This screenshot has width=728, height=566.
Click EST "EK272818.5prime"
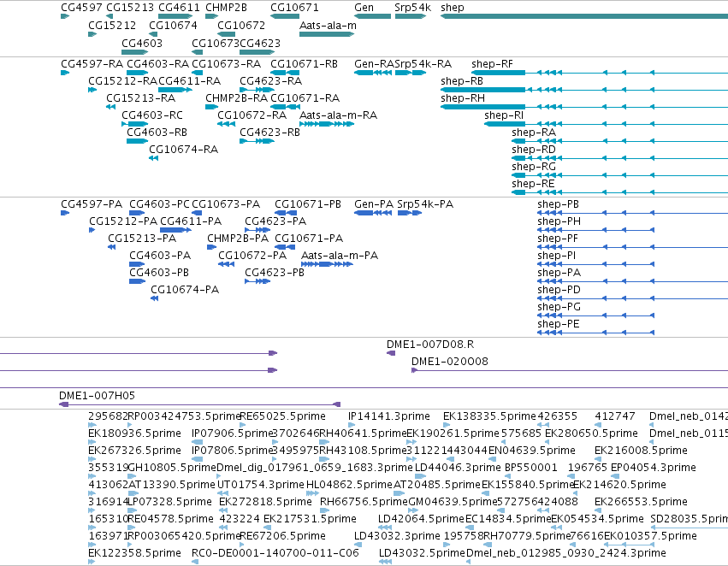pos(265,502)
